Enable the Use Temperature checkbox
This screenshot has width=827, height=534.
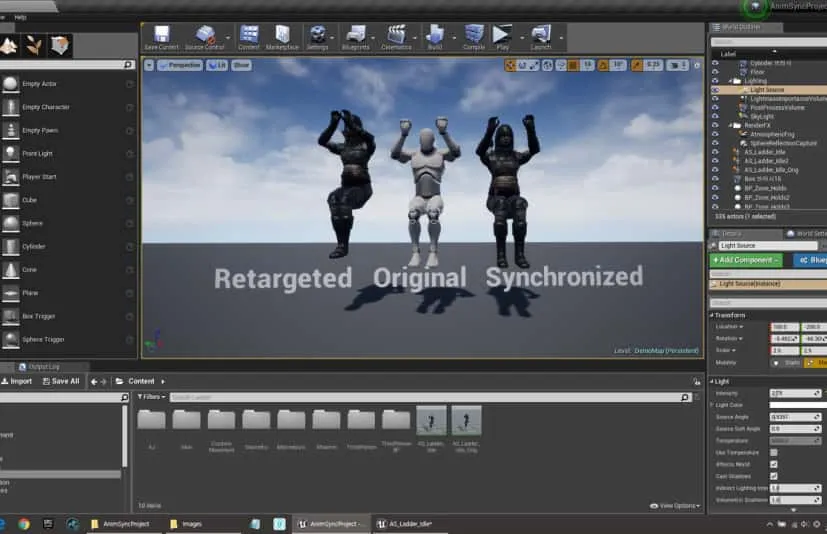click(x=774, y=452)
